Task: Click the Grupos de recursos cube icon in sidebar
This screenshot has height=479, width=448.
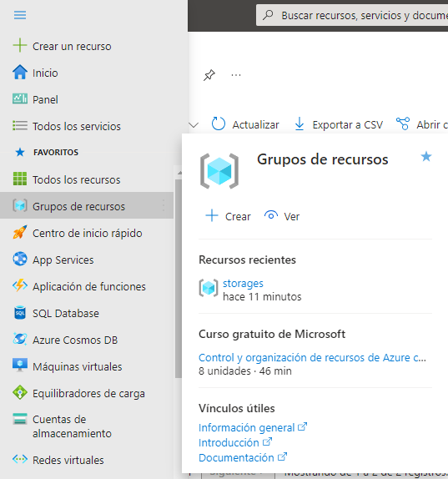Action: (20, 205)
